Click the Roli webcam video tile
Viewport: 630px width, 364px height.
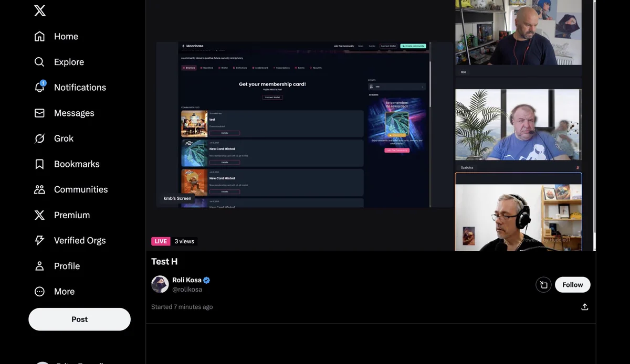518,33
